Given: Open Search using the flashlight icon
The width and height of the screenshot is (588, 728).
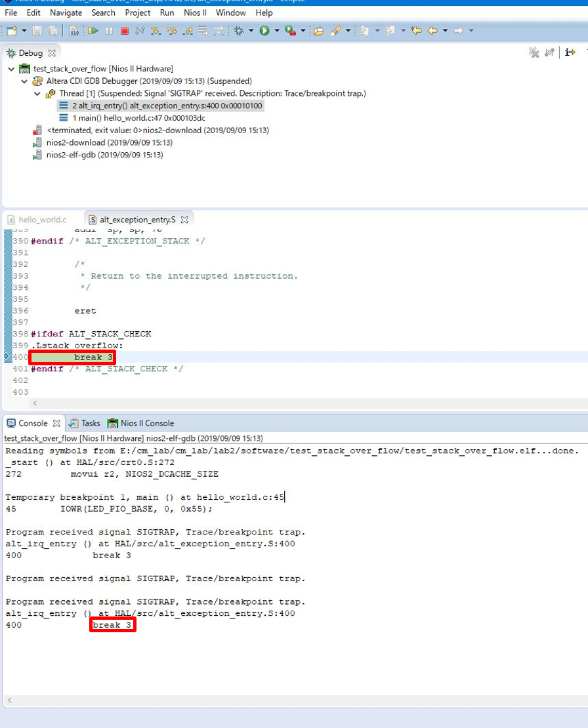Looking at the screenshot, I should [x=337, y=30].
